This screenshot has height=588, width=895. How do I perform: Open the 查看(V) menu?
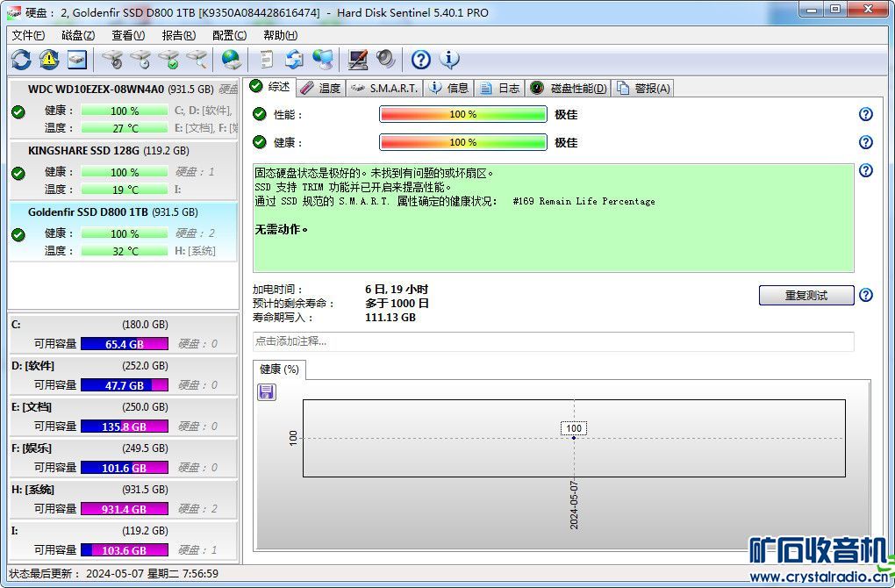pos(128,35)
